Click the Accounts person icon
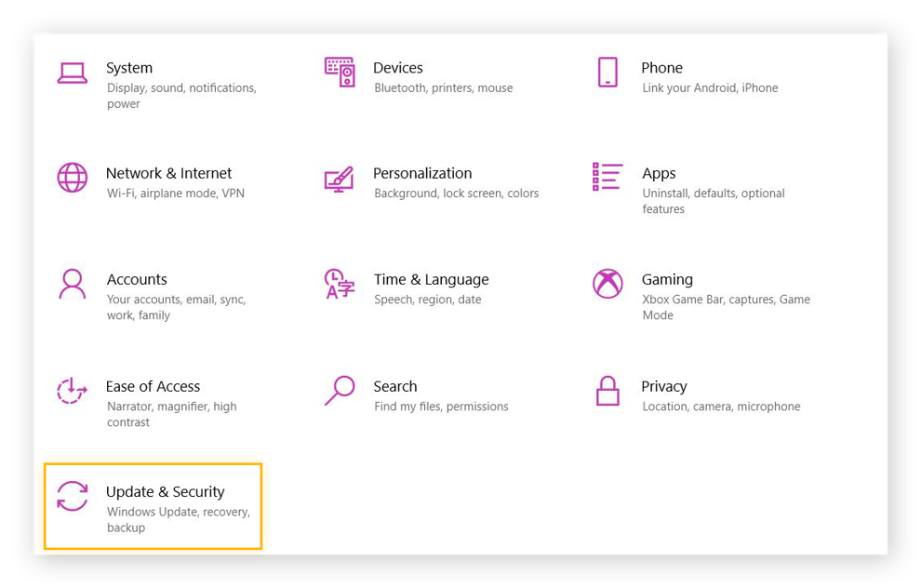 point(72,284)
